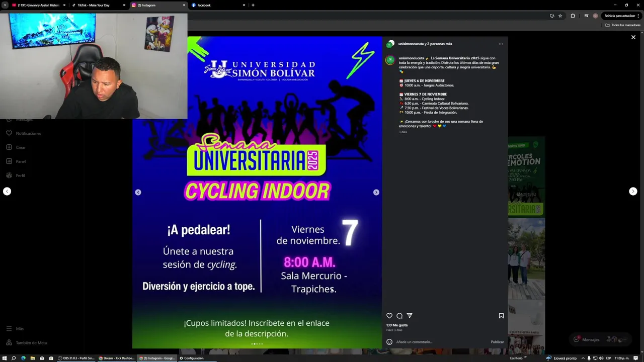
Task: Bookmark this page with star icon
Action: [x=560, y=16]
